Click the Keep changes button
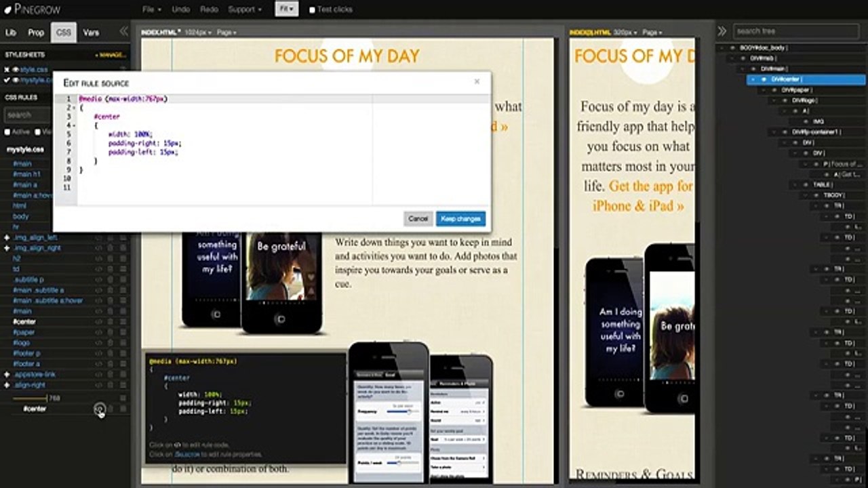 tap(460, 218)
